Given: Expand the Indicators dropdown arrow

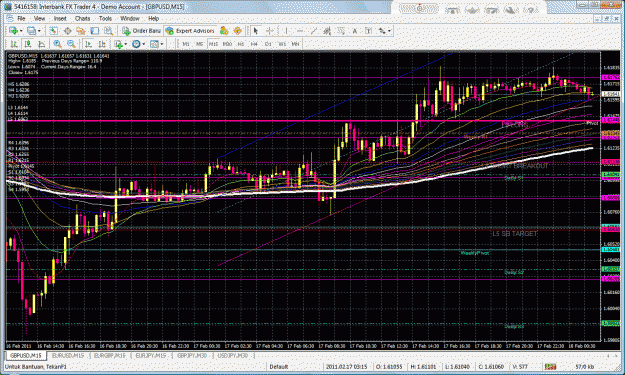Looking at the screenshot, I should point(126,44).
